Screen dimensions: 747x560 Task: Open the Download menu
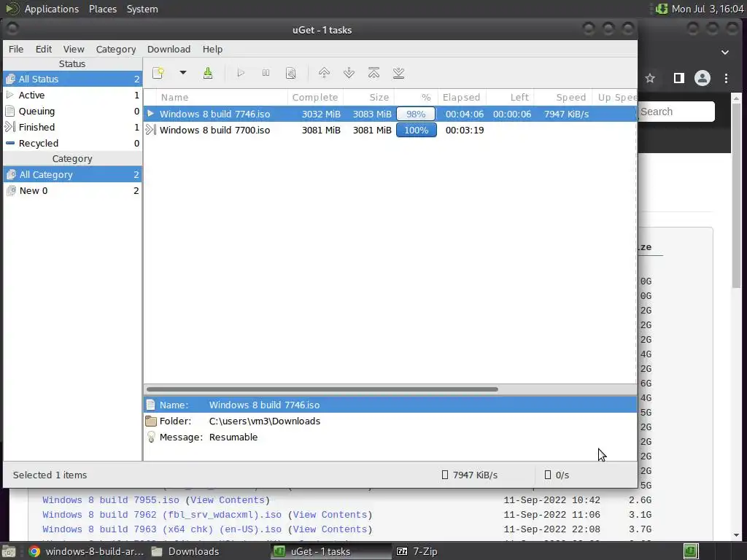click(169, 49)
